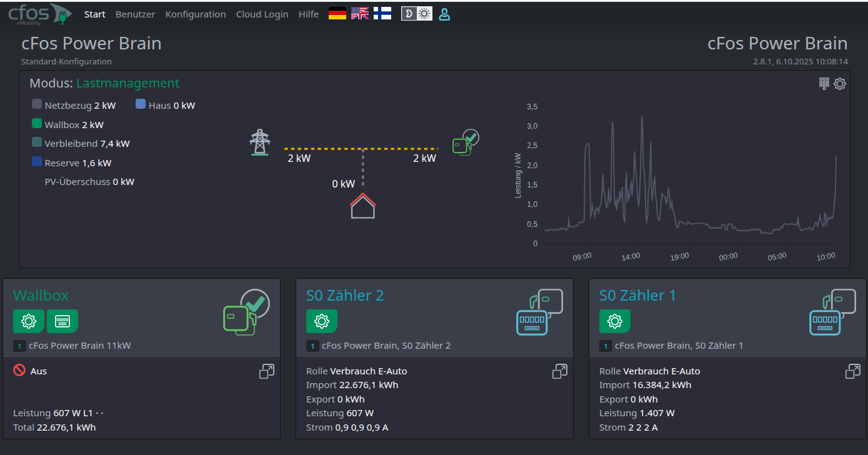The height and width of the screenshot is (455, 868).
Task: Open tile grid icon in Modus panel
Action: click(x=824, y=83)
